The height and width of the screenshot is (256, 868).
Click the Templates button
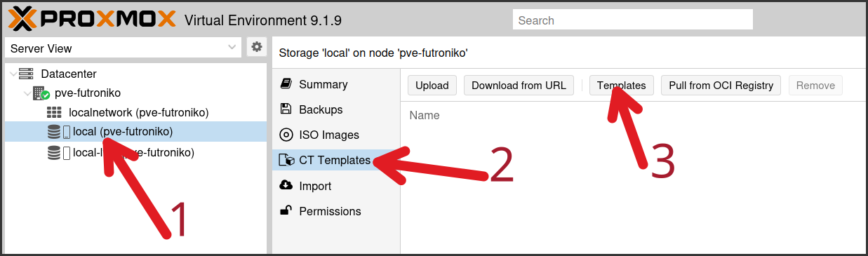(622, 86)
